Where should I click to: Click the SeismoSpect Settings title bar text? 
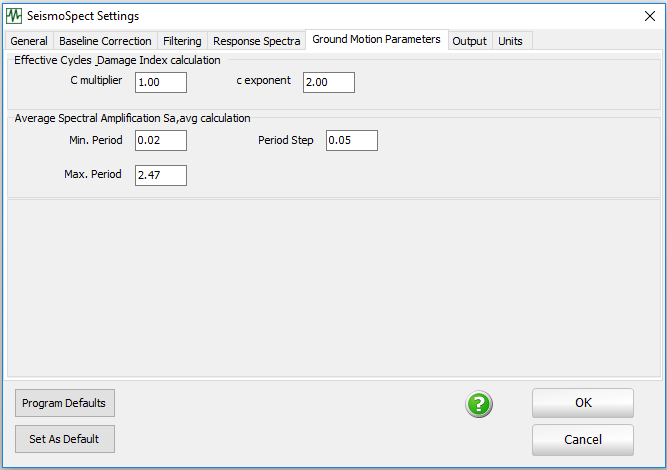coord(83,16)
